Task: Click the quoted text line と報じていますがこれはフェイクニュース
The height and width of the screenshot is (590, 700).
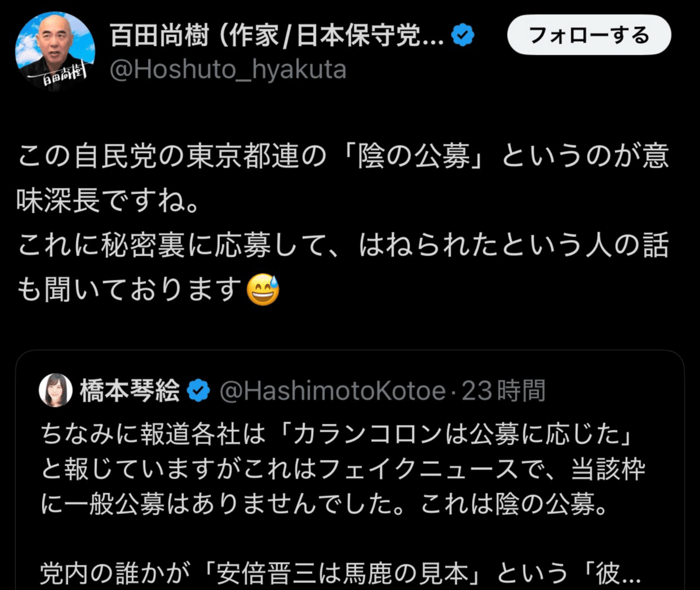Action: 344,469
